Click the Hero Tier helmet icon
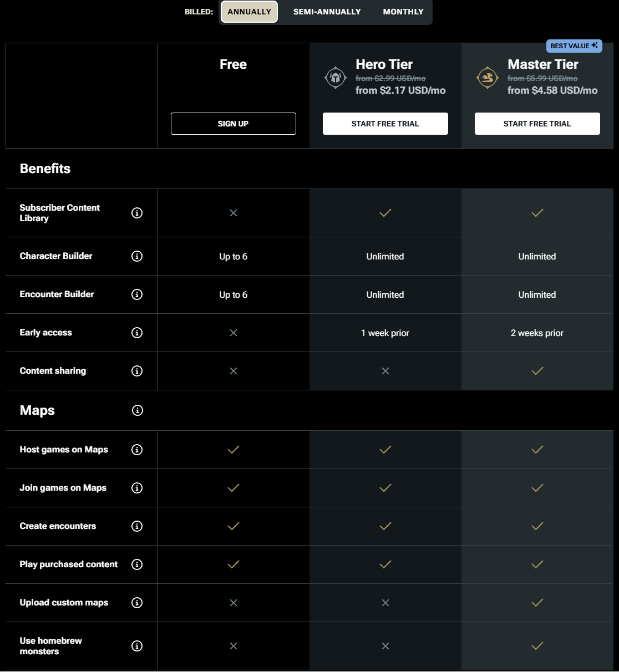619x672 pixels. click(x=336, y=78)
